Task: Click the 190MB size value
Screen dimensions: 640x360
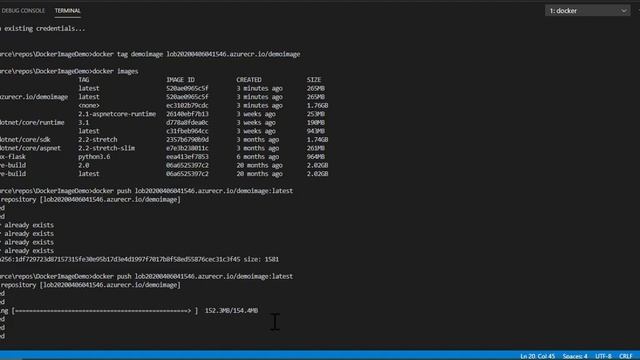Action: point(316,122)
